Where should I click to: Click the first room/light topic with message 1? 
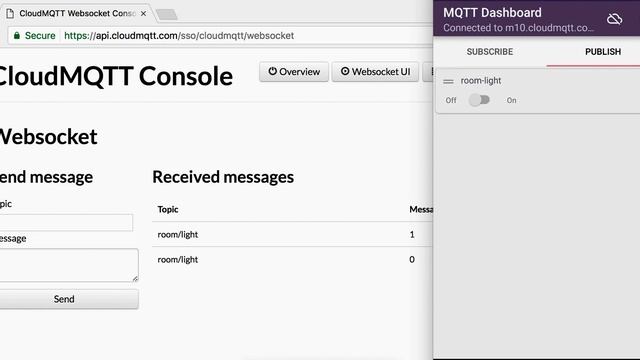(178, 234)
